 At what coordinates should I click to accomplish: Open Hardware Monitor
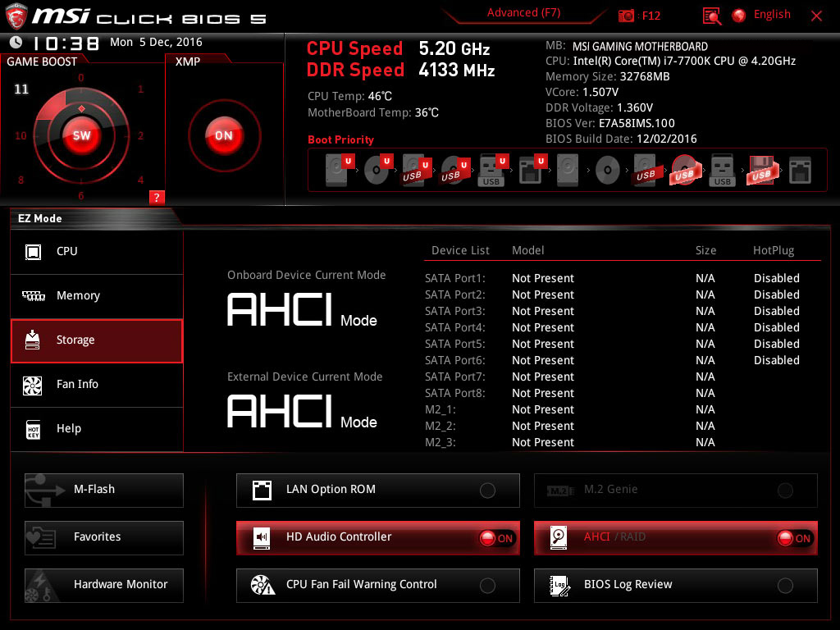tap(104, 586)
